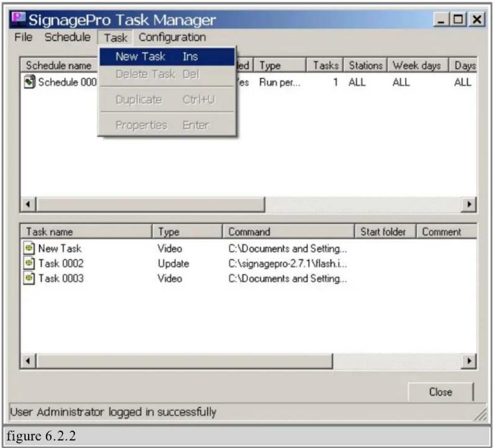
Task: Click the Schedule 000 row icon
Action: tap(29, 82)
